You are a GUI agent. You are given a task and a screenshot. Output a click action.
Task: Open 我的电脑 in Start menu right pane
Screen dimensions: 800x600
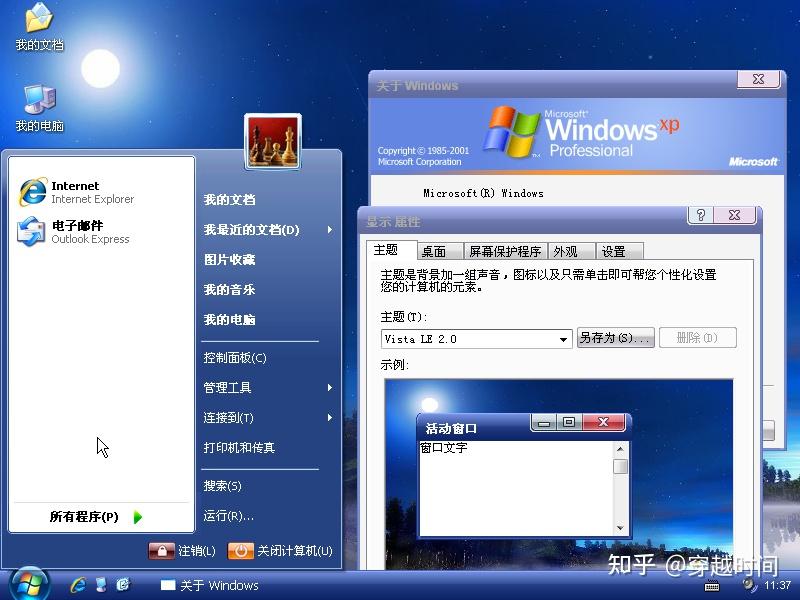click(229, 320)
